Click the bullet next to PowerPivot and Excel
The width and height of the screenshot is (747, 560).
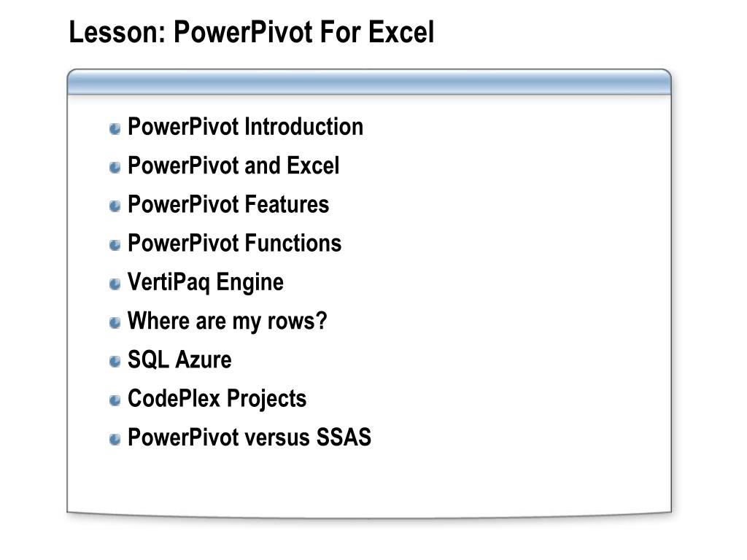coord(115,168)
